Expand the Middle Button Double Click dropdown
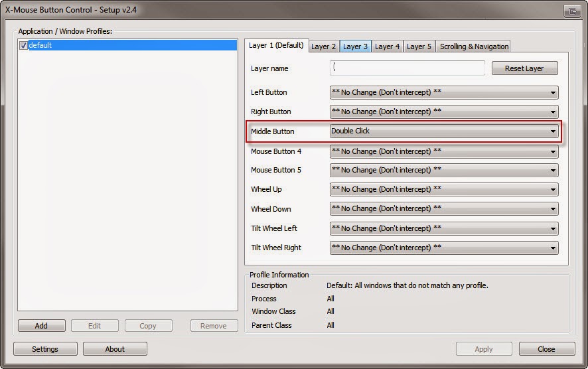Viewport: 588px width, 369px height. [x=444, y=131]
